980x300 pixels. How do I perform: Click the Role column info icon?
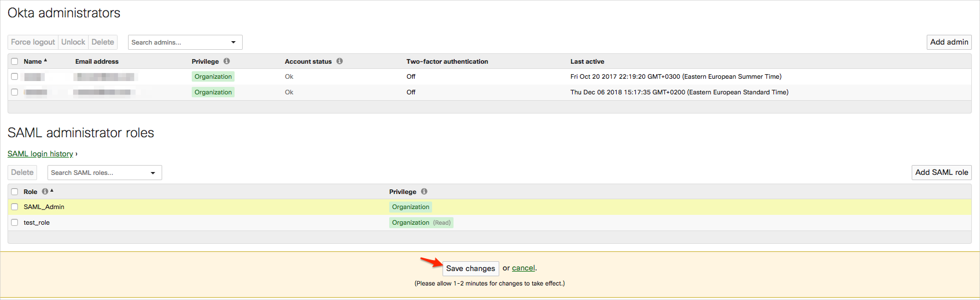(x=45, y=192)
